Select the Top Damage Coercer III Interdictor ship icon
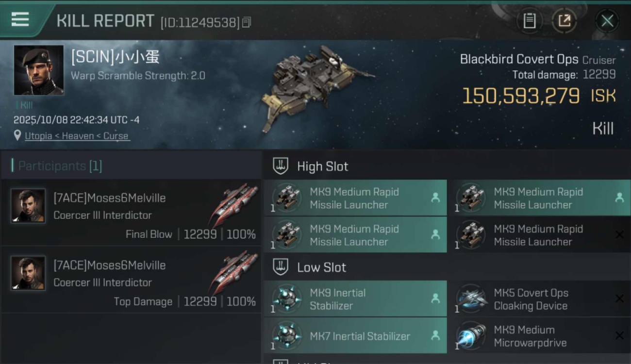This screenshot has width=631, height=364. click(234, 272)
